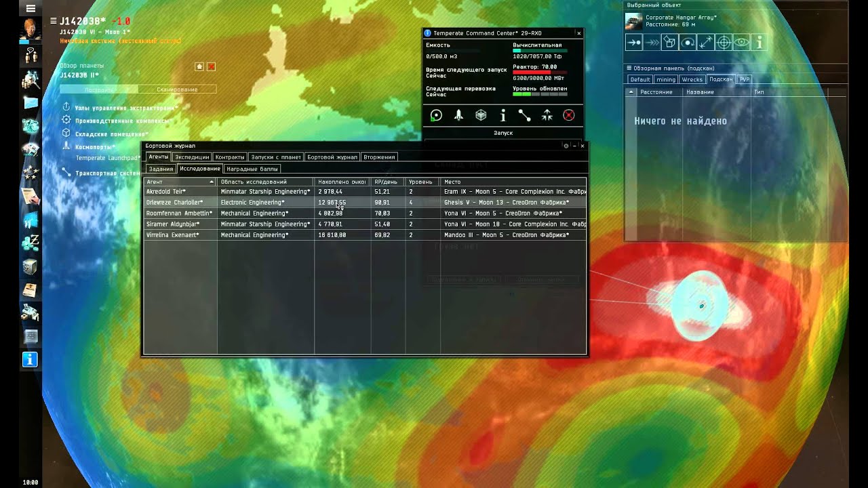This screenshot has height=488, width=868.
Task: Sort overview by Название column
Action: (717, 91)
